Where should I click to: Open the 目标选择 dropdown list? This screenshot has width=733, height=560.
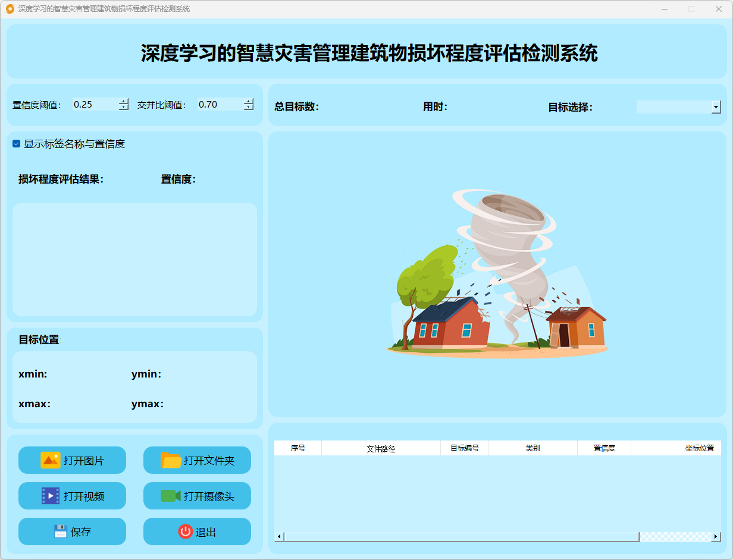pos(716,107)
